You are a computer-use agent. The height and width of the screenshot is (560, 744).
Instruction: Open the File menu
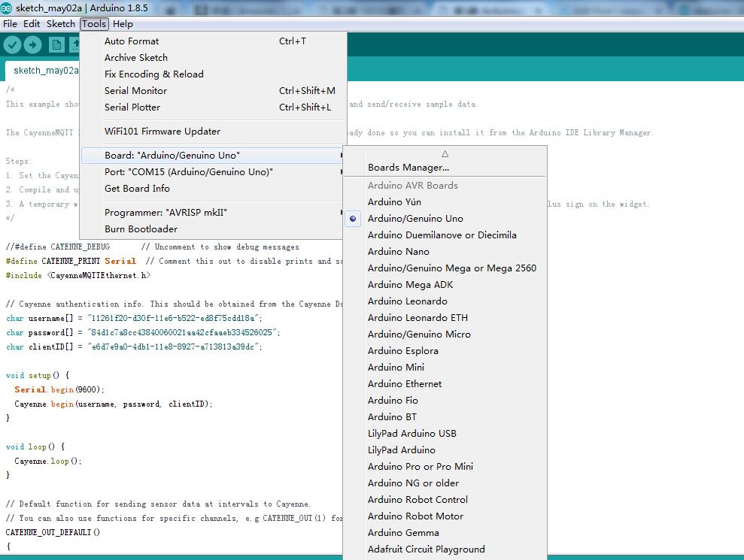10,24
